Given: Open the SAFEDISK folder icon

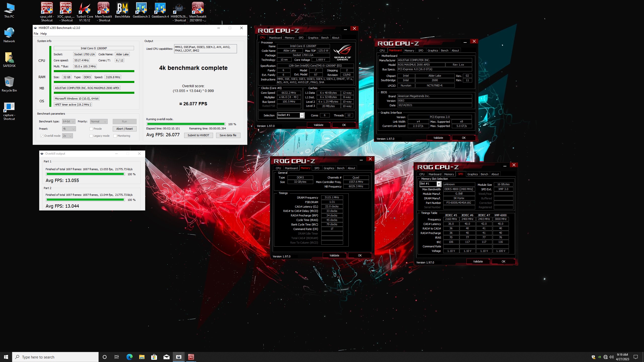Looking at the screenshot, I should coord(9,60).
